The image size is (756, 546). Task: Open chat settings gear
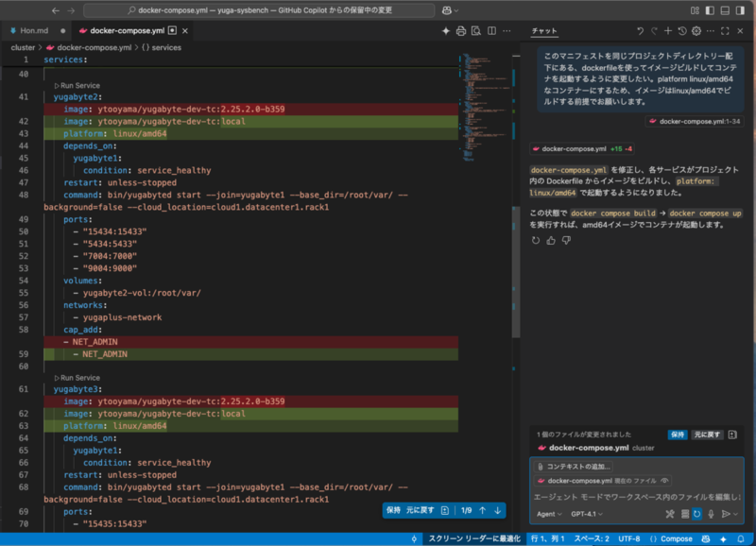coord(696,31)
